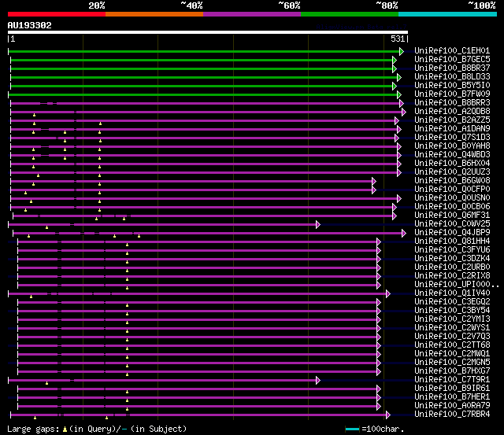Image resolution: width=504 pixels, height=435 pixels.
Task: Click the yellow gap triangle in the Large gaps legend
Action: click(x=65, y=429)
